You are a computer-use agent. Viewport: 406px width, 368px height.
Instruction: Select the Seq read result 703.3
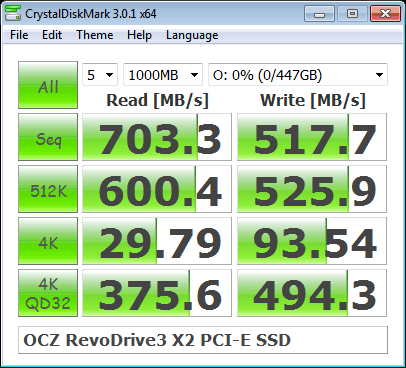click(157, 137)
